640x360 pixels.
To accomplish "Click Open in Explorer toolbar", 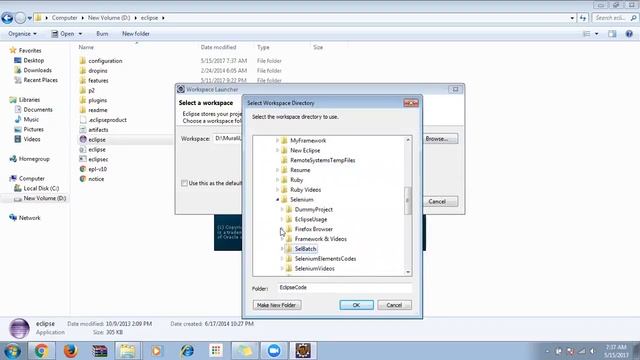I will (x=63, y=34).
